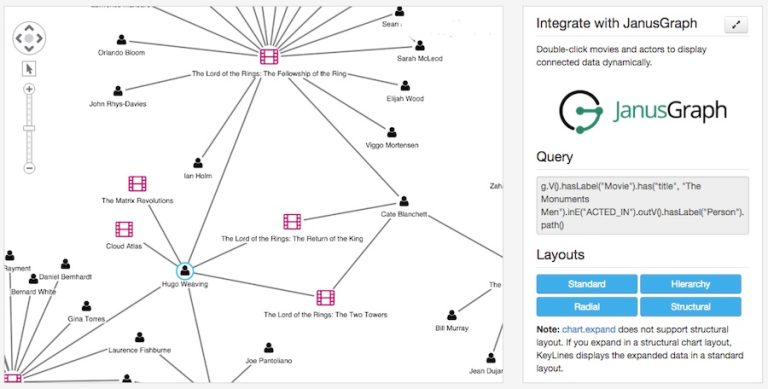
Task: Open the chart.expand documentation link
Action: (x=589, y=329)
